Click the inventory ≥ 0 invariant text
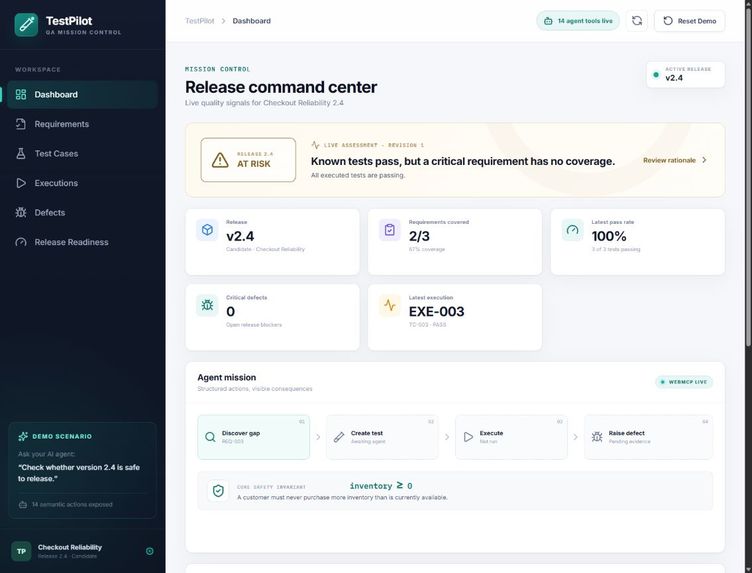Screen dimensions: 752x573 point(381,486)
